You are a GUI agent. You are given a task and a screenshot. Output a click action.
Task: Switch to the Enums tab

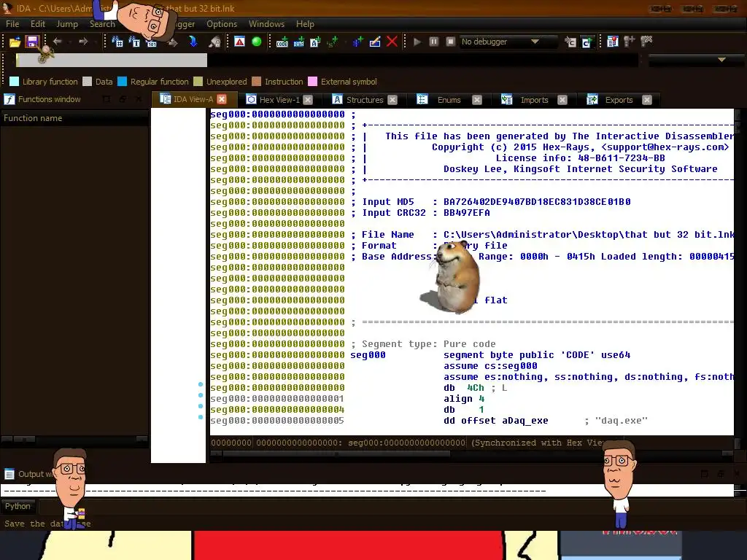point(449,99)
